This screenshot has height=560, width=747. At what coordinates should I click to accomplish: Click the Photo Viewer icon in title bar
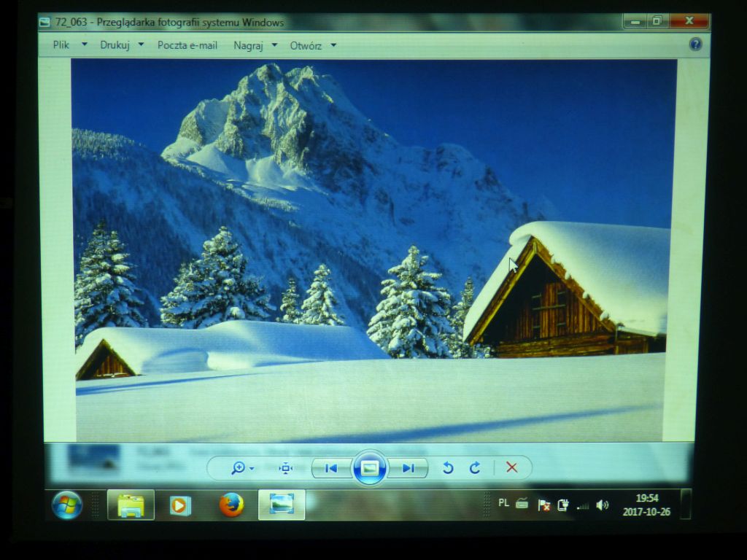45,23
